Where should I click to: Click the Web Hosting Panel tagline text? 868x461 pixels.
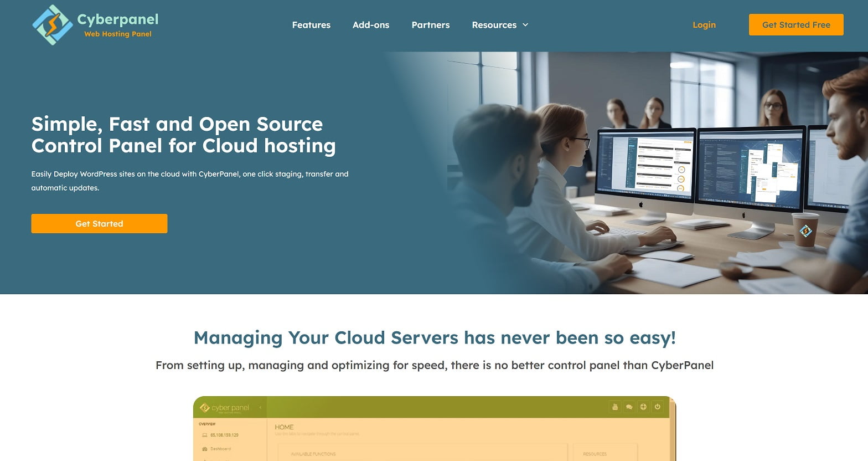(x=117, y=34)
